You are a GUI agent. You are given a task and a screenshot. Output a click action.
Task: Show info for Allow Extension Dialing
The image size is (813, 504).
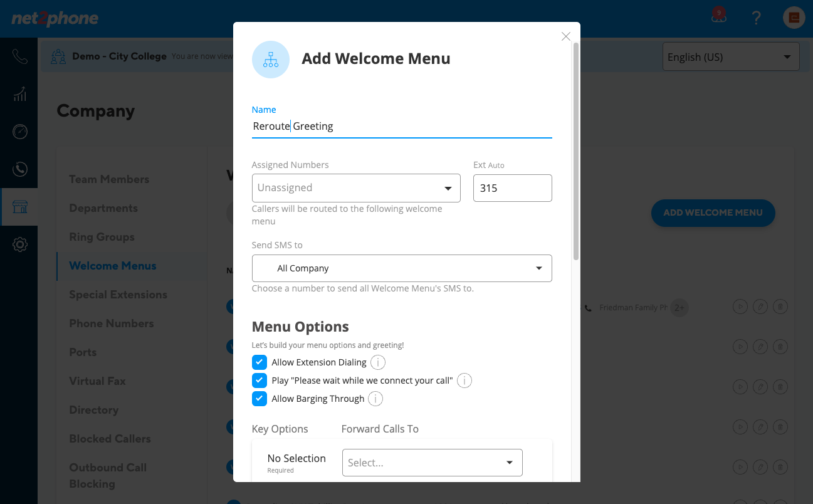coord(378,362)
